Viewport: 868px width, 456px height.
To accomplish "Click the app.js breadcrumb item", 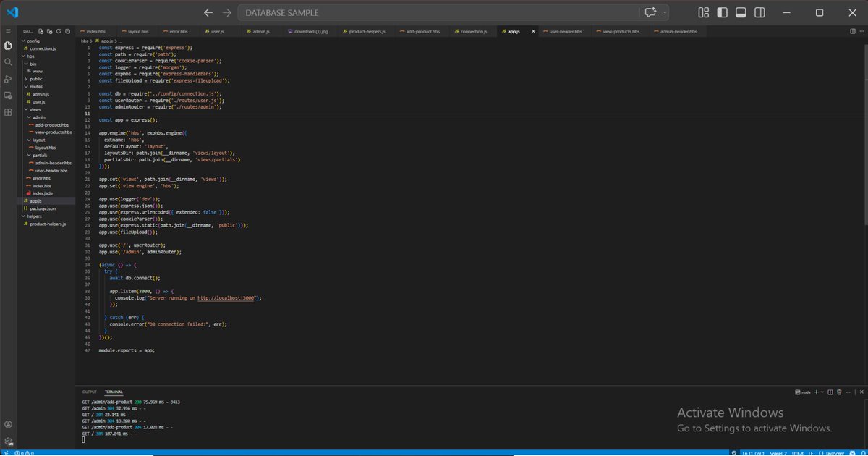I will coord(105,41).
